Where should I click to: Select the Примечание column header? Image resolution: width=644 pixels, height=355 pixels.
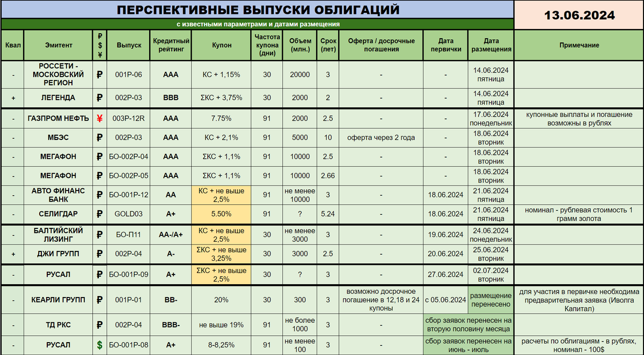point(579,45)
